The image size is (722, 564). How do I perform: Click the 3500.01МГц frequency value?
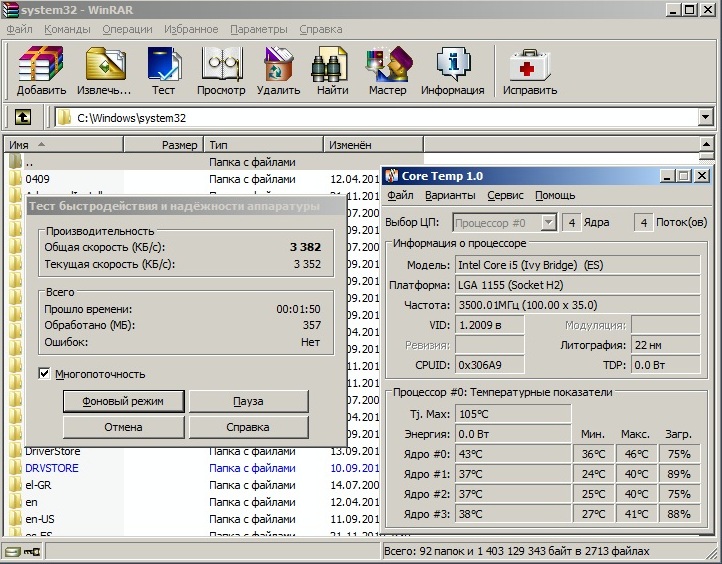coord(577,305)
